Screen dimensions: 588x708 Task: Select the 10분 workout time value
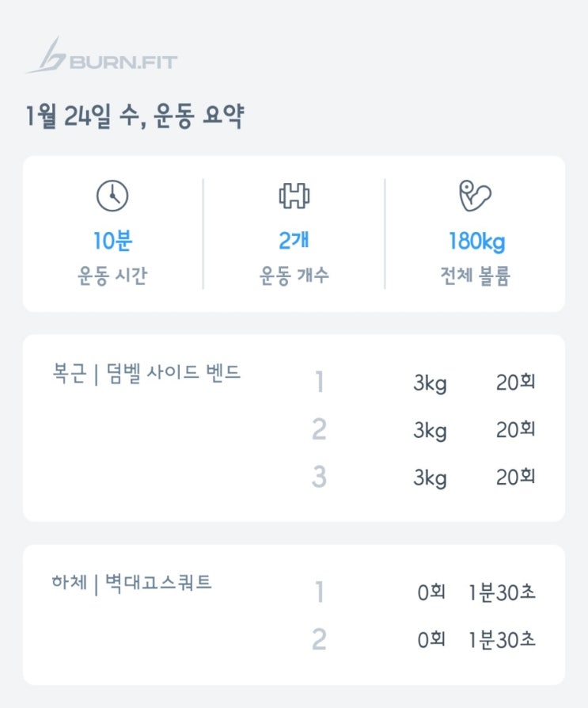click(112, 241)
